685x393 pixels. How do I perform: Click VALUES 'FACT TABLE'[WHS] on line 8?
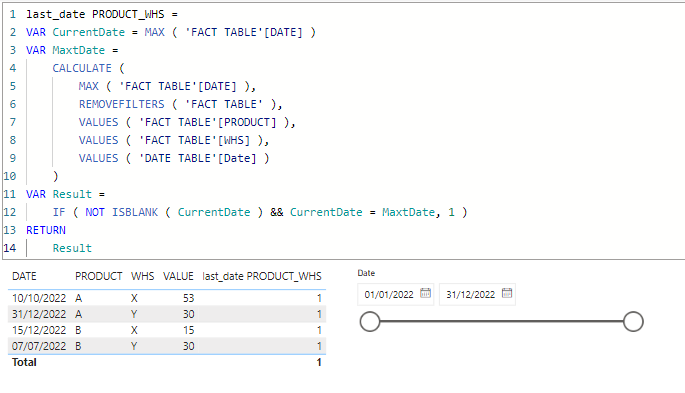click(x=173, y=140)
